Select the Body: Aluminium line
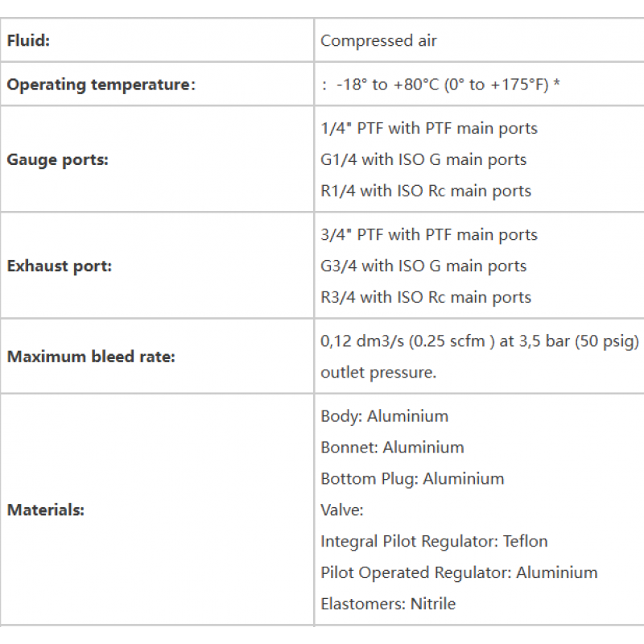The image size is (644, 644). [384, 416]
